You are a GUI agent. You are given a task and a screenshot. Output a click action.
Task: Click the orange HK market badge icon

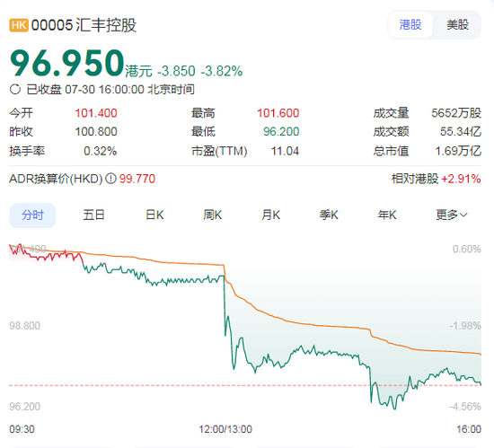19,25
